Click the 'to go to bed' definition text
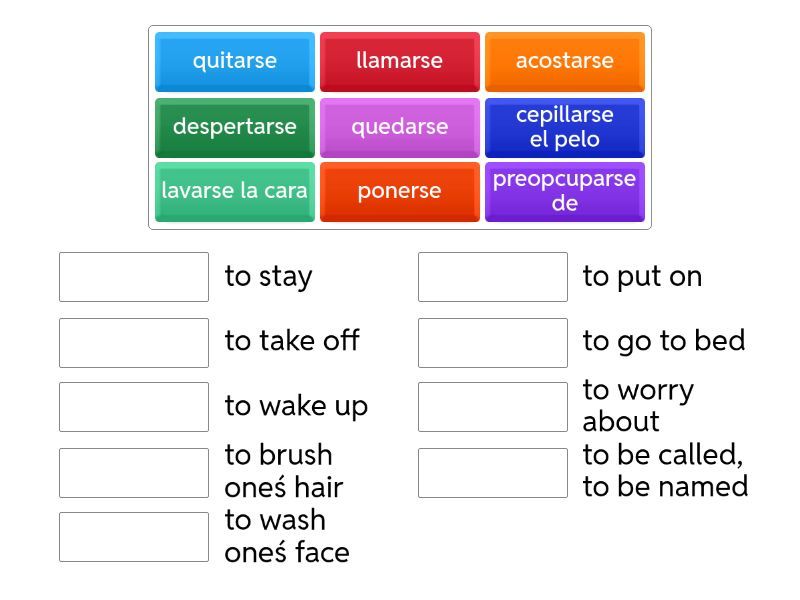Screen dimensions: 800x600 663,341
